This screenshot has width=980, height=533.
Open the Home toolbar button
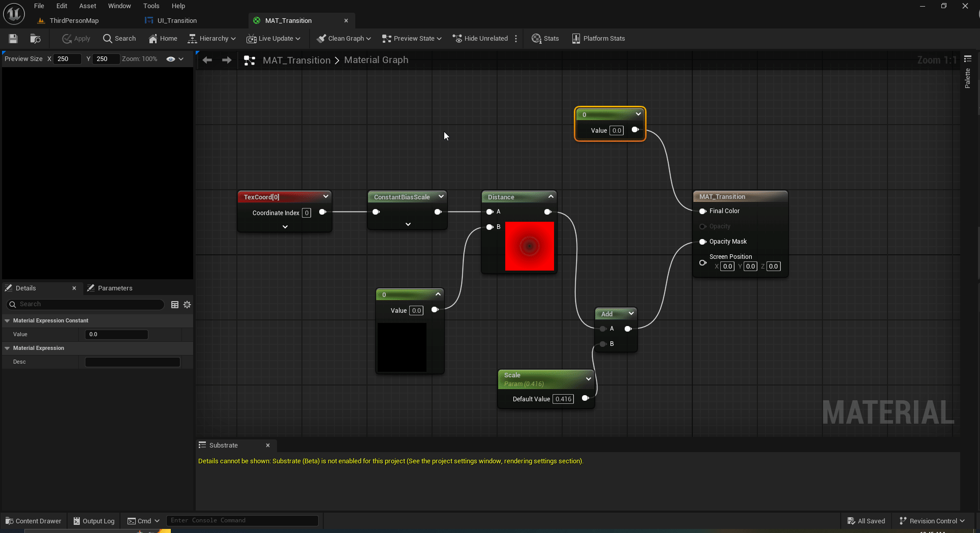tap(163, 39)
